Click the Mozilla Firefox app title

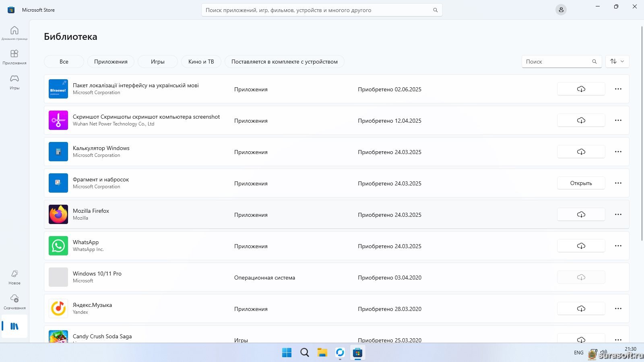coord(91,211)
